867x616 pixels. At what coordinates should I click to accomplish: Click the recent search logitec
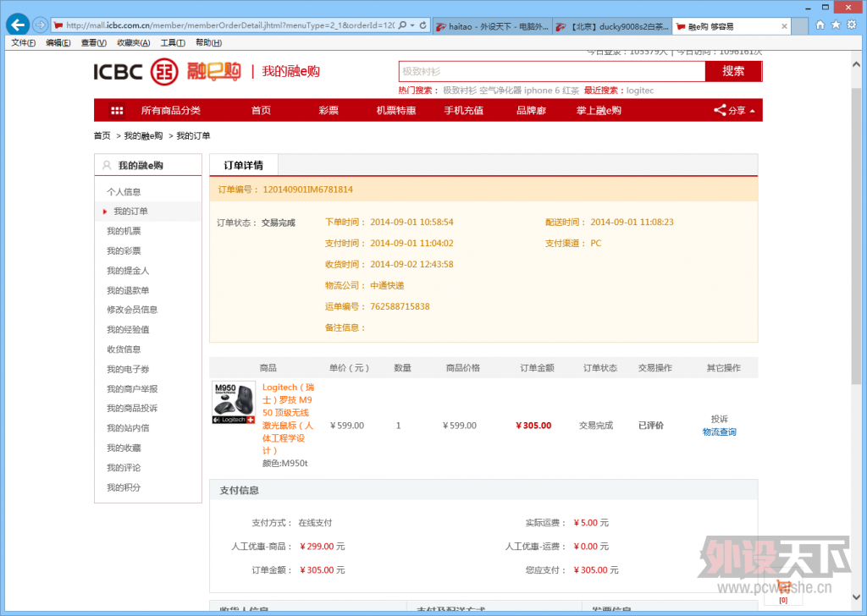coord(640,91)
